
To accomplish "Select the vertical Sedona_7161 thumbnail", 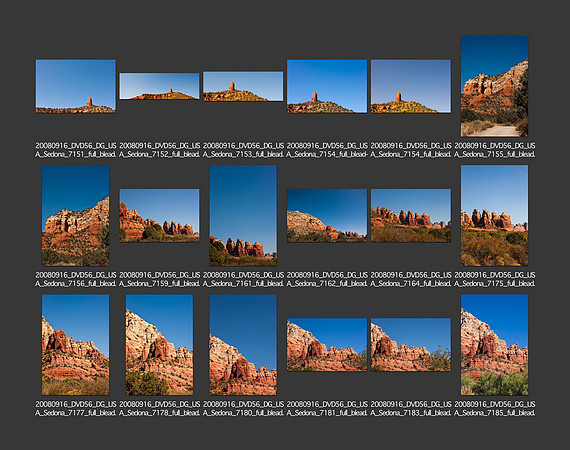I will pyautogui.click(x=243, y=216).
